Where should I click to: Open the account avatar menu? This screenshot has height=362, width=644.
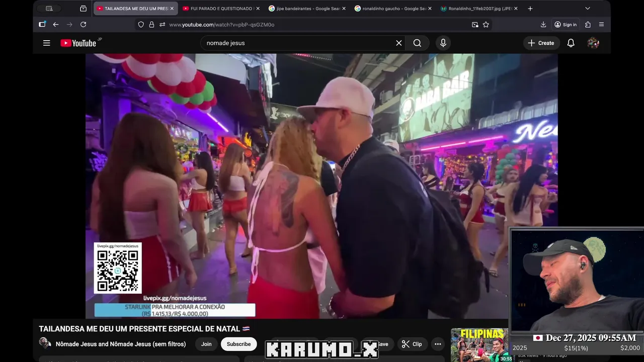click(593, 43)
